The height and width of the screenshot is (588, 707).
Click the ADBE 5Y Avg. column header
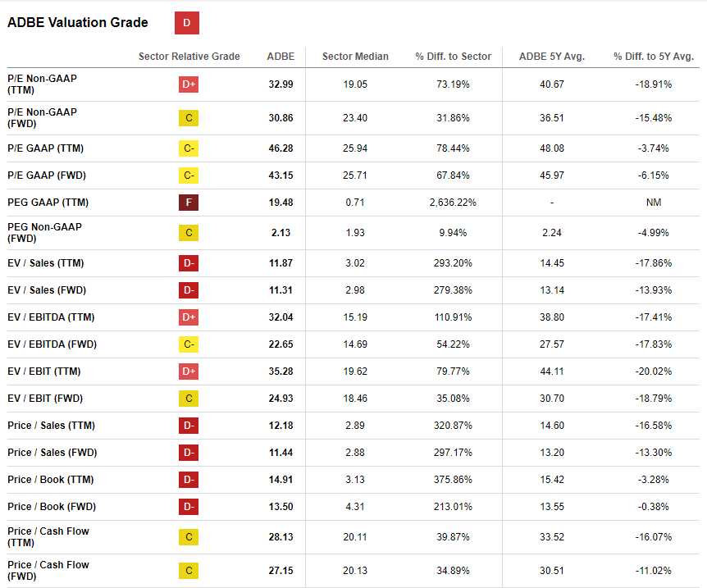coord(552,57)
